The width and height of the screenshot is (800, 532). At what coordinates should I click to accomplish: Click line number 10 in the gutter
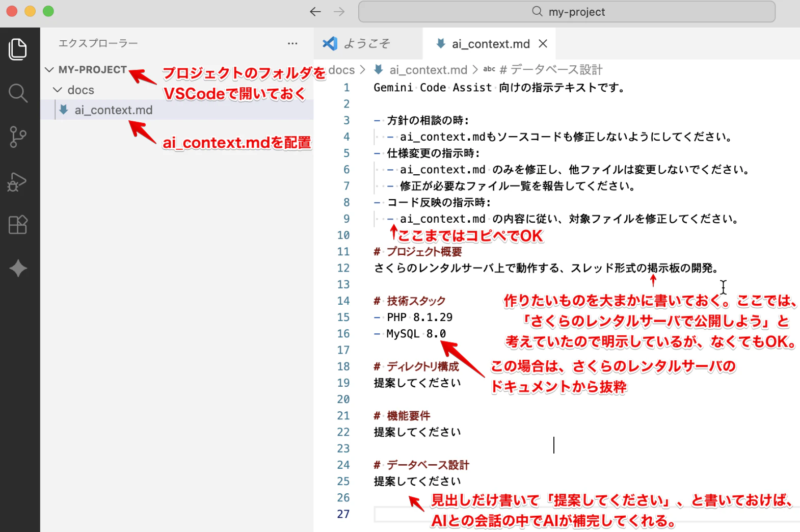pyautogui.click(x=343, y=235)
